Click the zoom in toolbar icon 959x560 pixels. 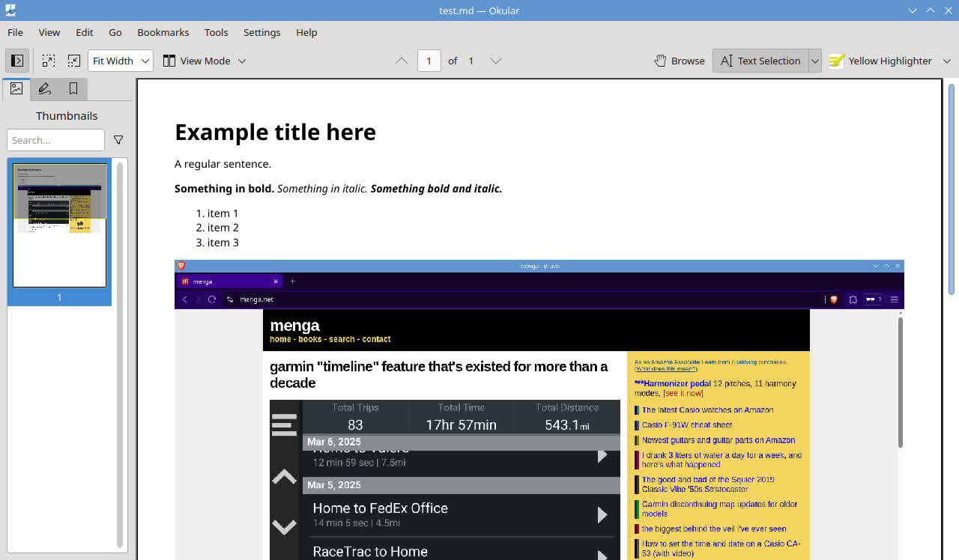coord(48,61)
